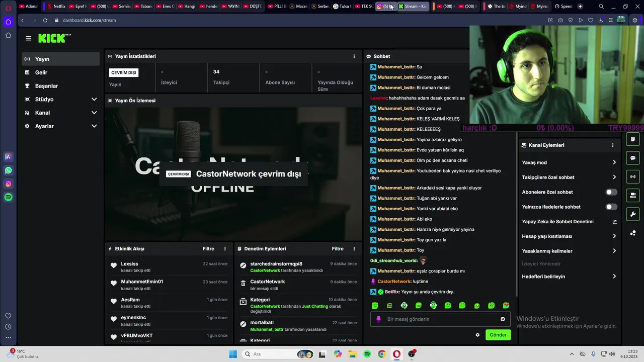Viewport: 644px width, 362px height.
Task: Open the Opera snapshot camera icon
Action: pos(560,20)
